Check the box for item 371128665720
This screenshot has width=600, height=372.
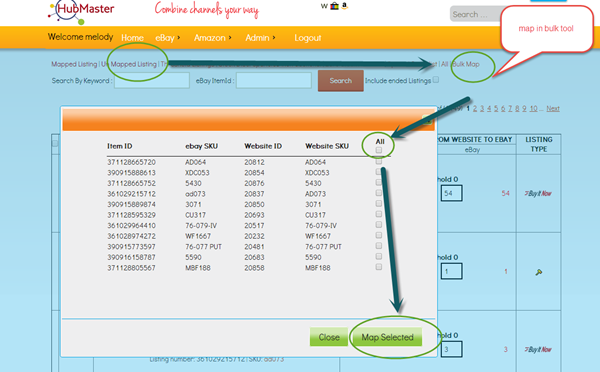(x=379, y=162)
